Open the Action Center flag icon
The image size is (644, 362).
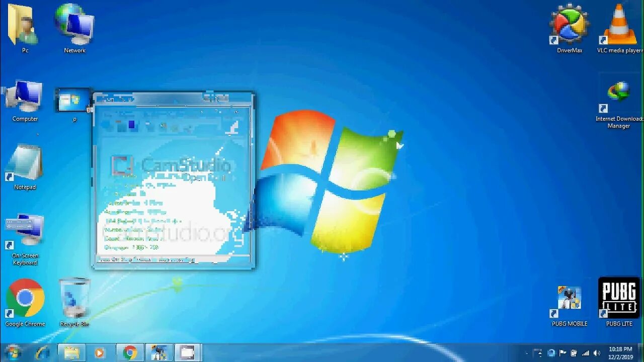[x=562, y=353]
